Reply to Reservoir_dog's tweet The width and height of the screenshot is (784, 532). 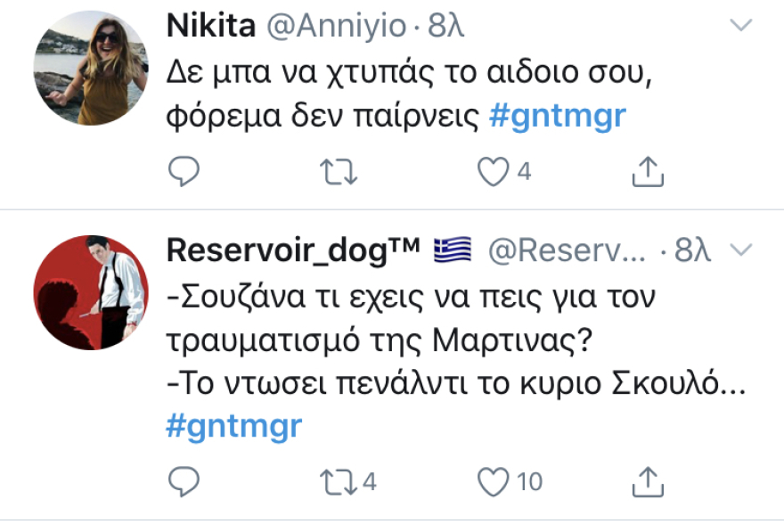click(x=184, y=479)
